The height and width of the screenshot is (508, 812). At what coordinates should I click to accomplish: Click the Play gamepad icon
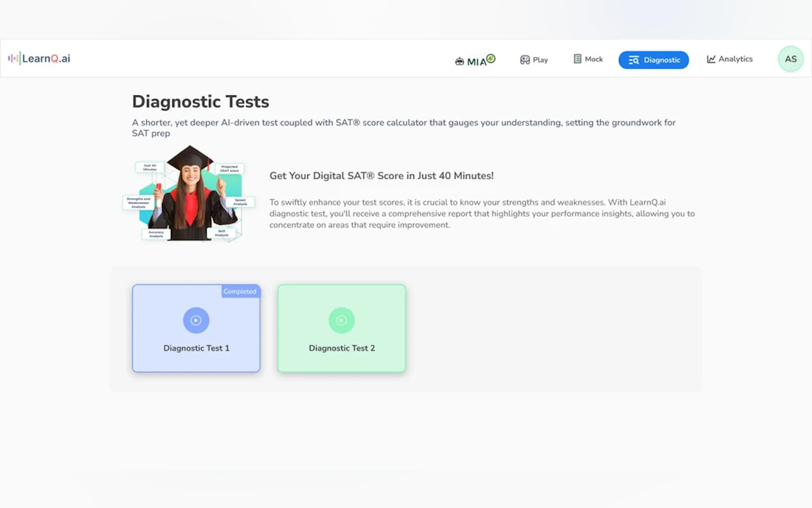tap(525, 60)
